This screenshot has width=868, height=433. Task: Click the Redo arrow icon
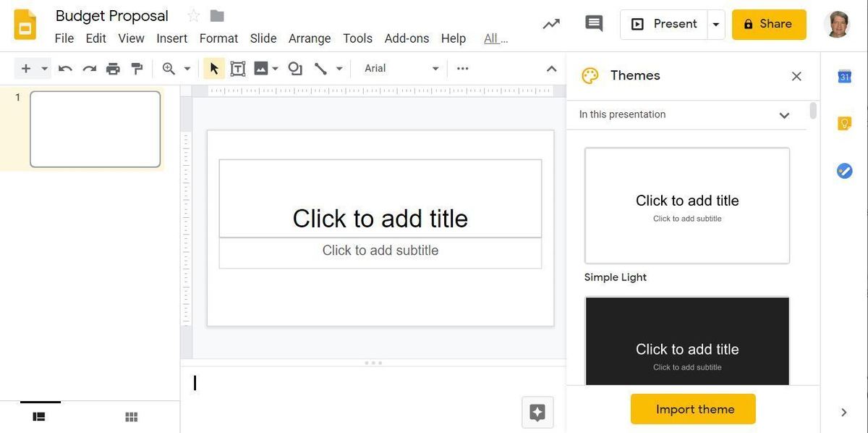(89, 69)
